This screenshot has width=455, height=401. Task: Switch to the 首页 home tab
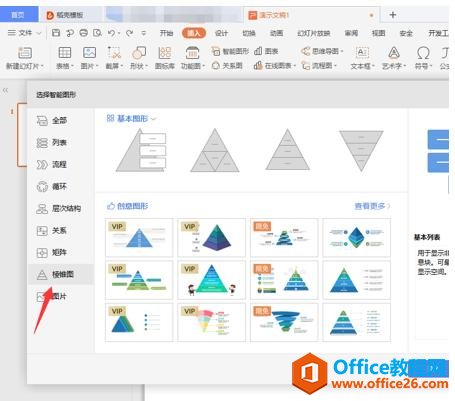coord(18,15)
